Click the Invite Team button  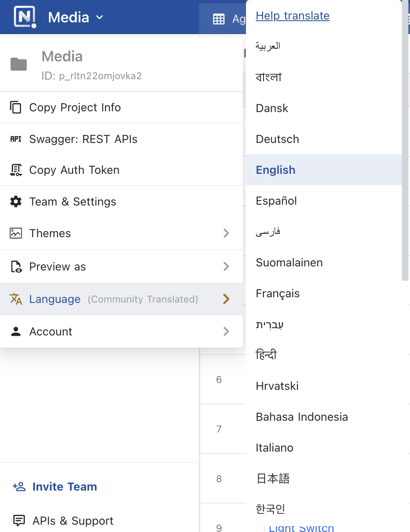pos(55,487)
